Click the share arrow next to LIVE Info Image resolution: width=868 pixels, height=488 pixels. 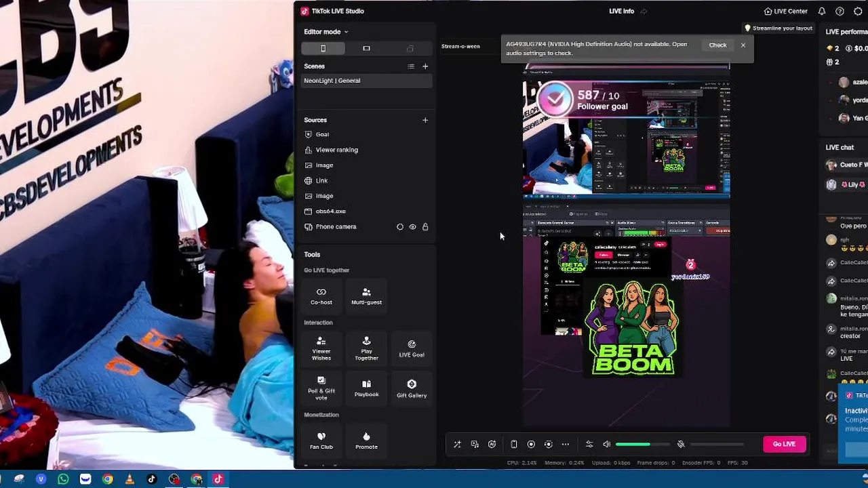(644, 12)
